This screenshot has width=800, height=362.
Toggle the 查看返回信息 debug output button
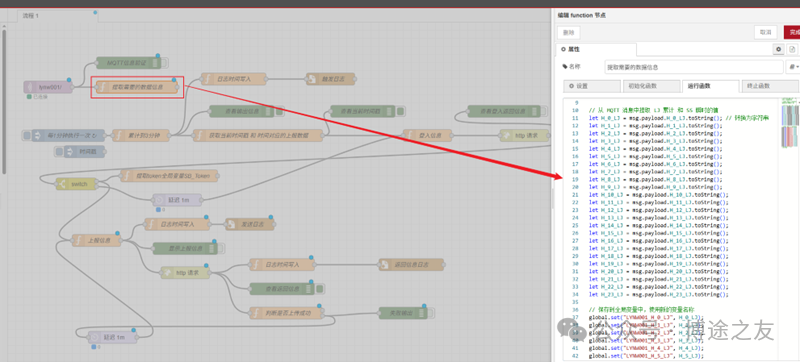click(x=319, y=289)
